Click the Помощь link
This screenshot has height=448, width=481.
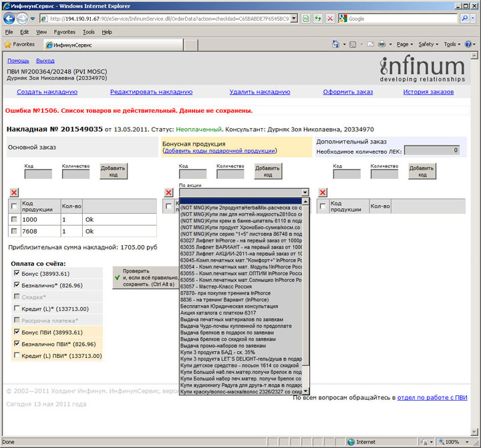[18, 61]
